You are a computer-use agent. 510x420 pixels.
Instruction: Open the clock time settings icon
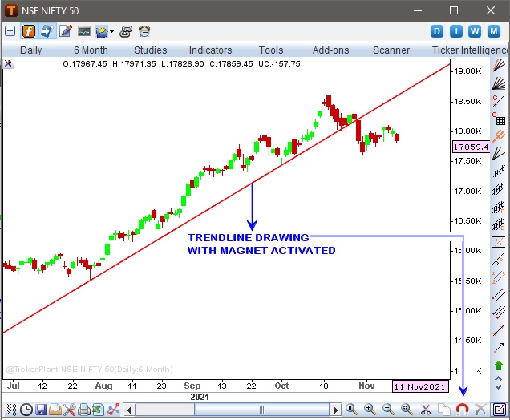point(26,410)
